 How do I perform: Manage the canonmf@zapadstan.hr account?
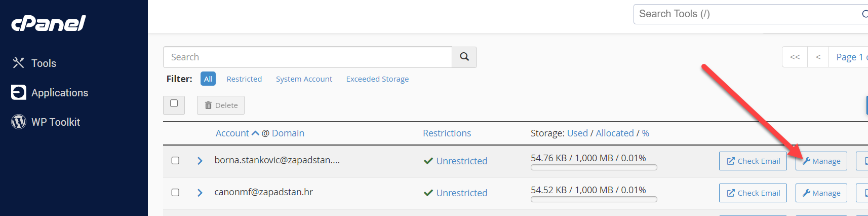821,193
